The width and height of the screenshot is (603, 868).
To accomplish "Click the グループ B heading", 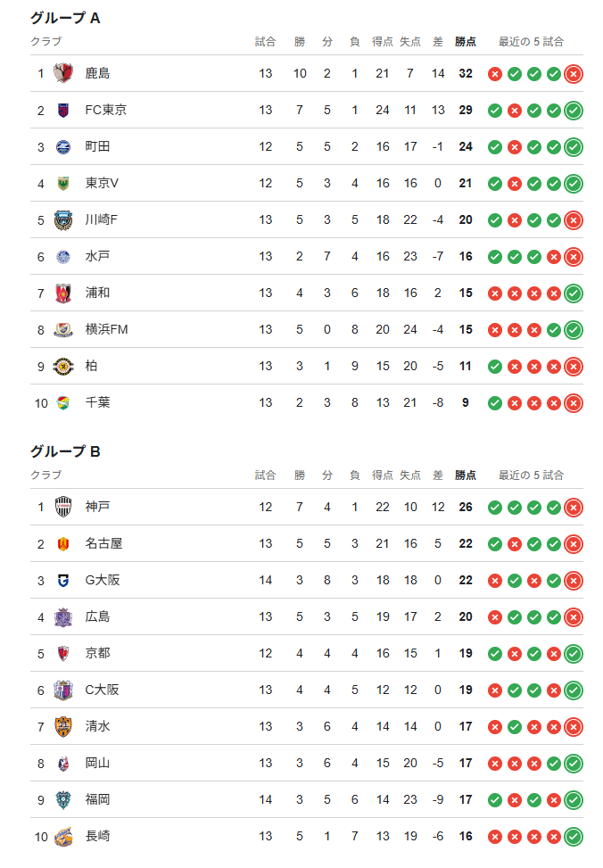I will click(x=65, y=451).
